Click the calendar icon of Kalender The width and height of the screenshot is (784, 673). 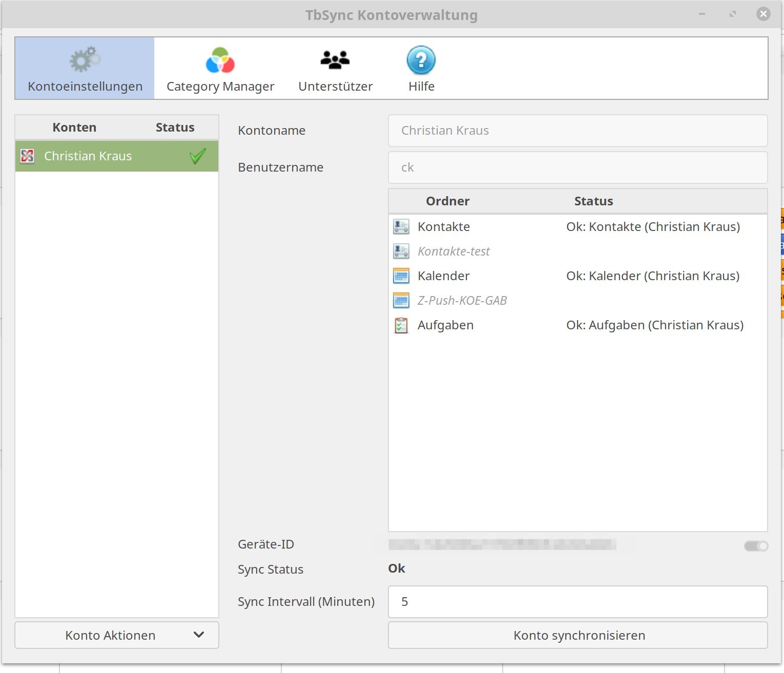pos(401,276)
